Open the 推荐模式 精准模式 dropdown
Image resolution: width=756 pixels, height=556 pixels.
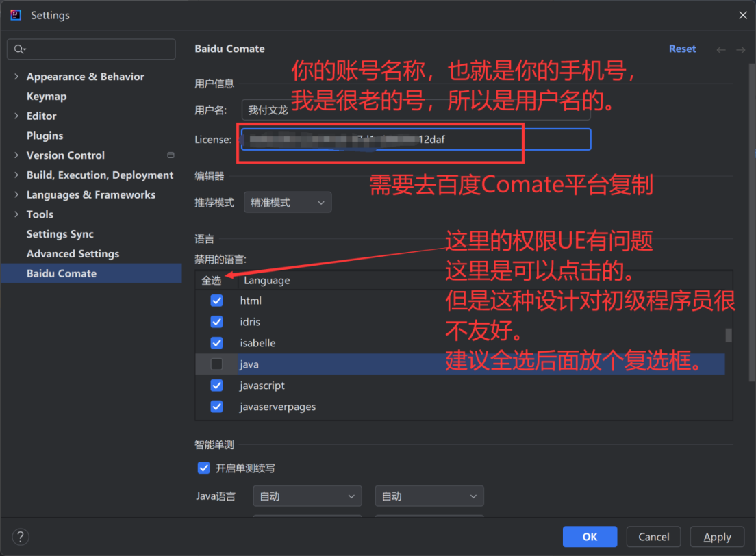click(x=288, y=203)
